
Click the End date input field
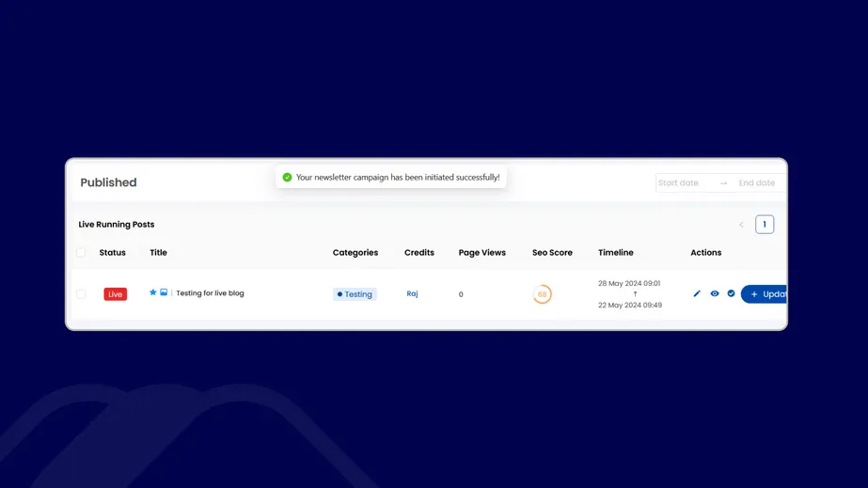[757, 183]
